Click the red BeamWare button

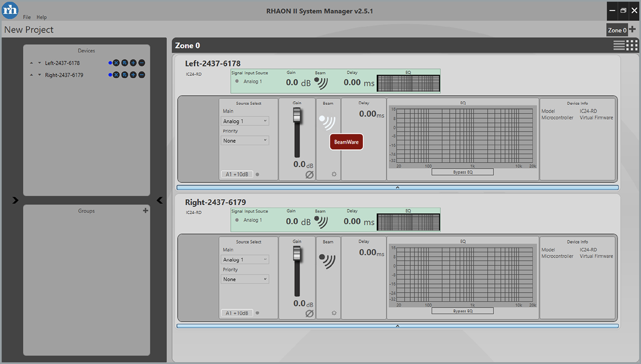tap(346, 142)
